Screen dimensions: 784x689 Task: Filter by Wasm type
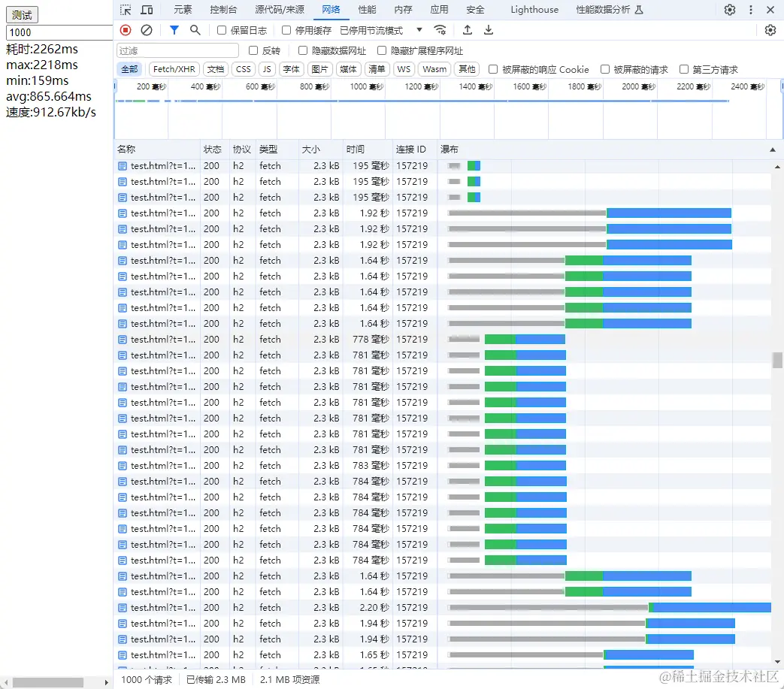click(434, 69)
